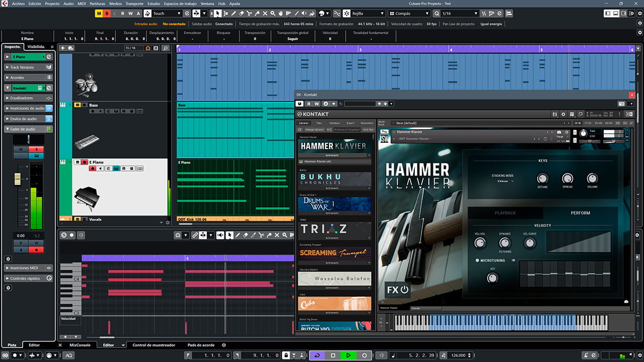
Task: Click Edit Instrument icon beside Kontakt in inspector
Action: coord(49,88)
